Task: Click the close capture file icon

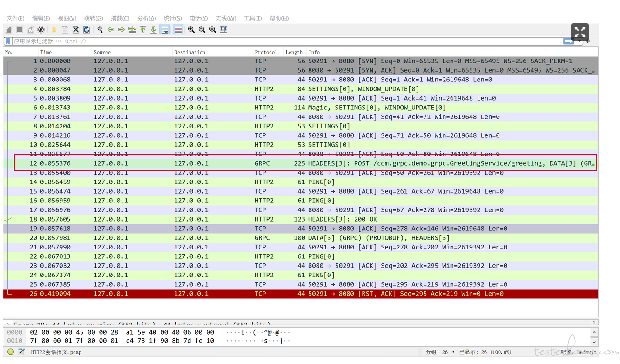Action: tap(76, 30)
